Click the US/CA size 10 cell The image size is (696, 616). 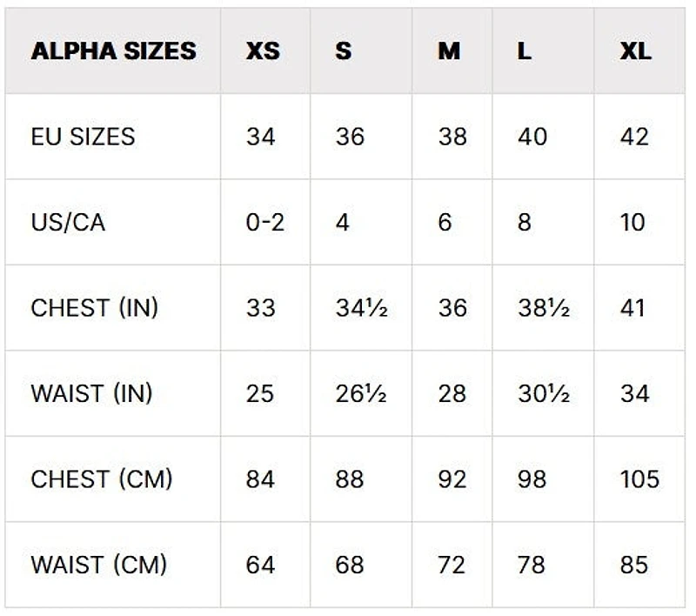632,222
